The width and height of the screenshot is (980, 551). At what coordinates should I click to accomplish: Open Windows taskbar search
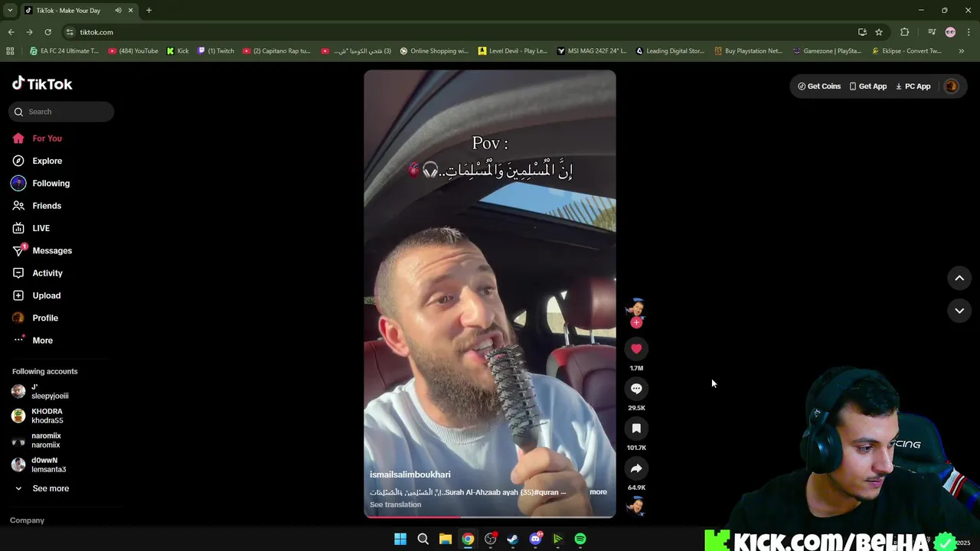(423, 539)
